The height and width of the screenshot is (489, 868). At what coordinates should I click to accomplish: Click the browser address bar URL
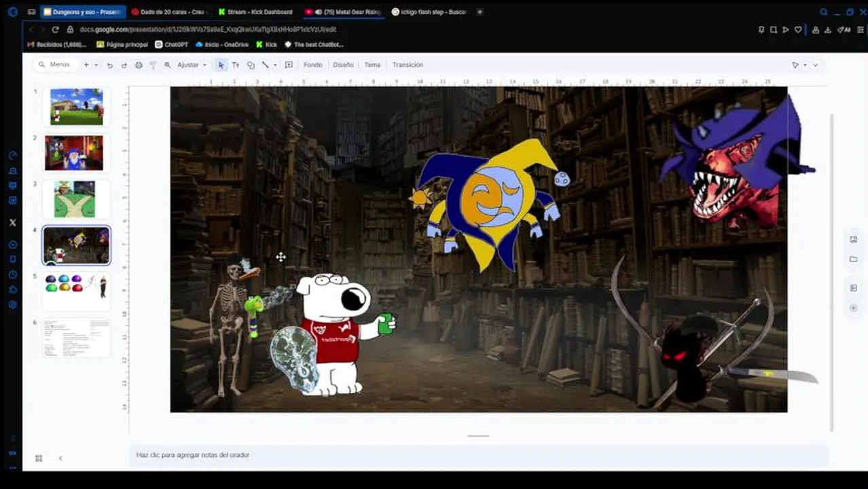208,29
